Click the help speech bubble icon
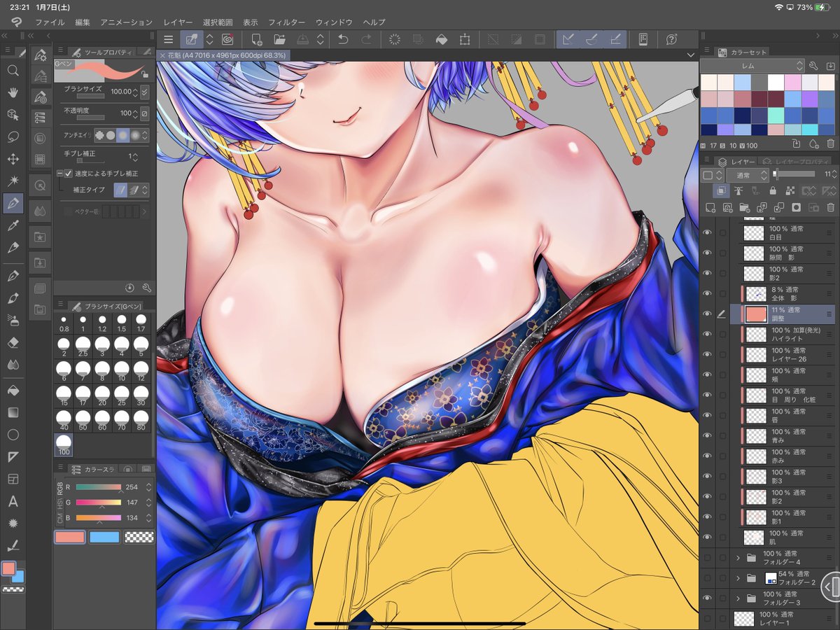The width and height of the screenshot is (840, 630). click(671, 39)
